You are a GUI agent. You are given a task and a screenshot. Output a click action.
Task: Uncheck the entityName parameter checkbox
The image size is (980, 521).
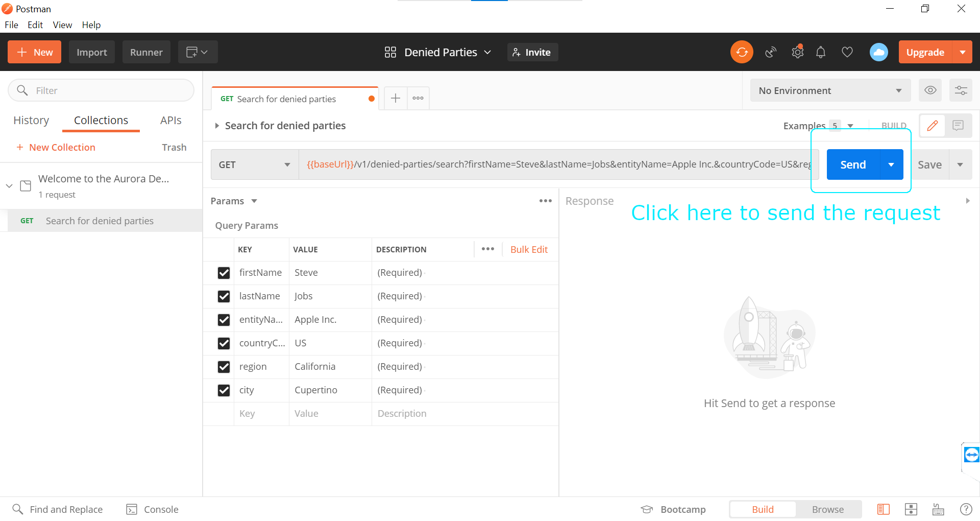(224, 320)
